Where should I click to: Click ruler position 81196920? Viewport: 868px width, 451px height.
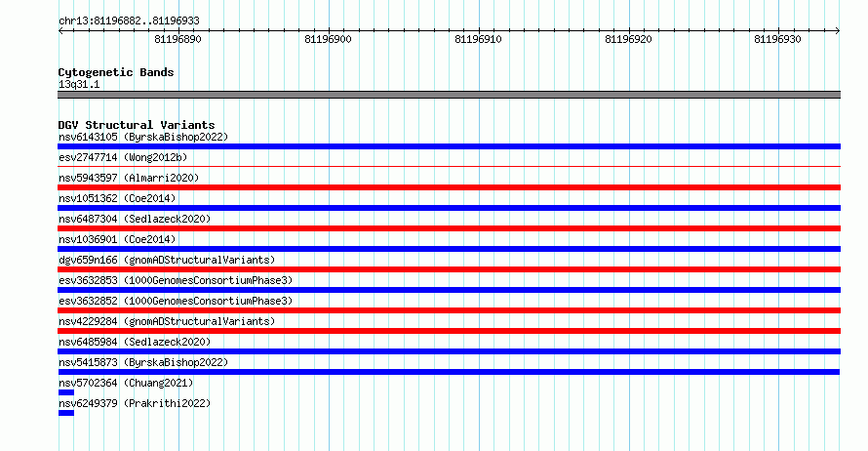[629, 39]
